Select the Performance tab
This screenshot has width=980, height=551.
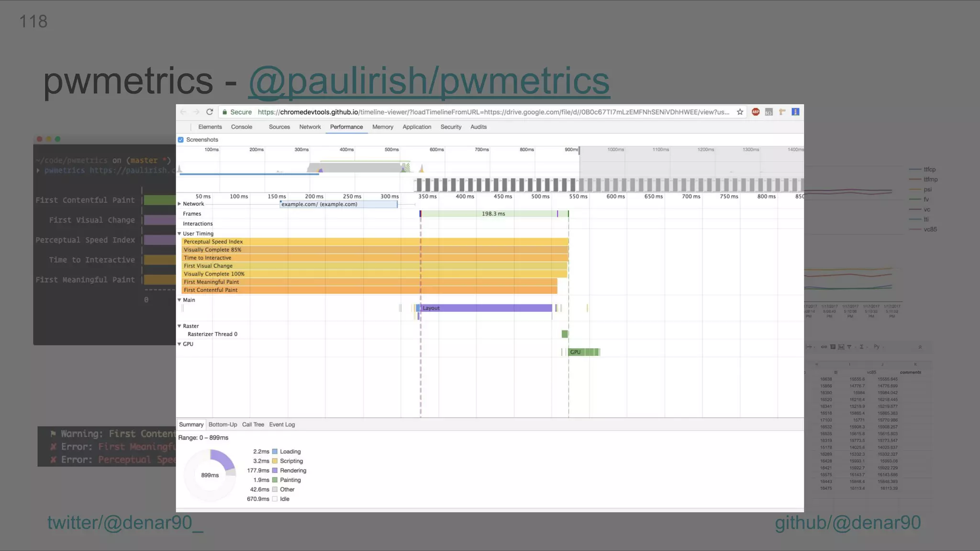pos(346,127)
